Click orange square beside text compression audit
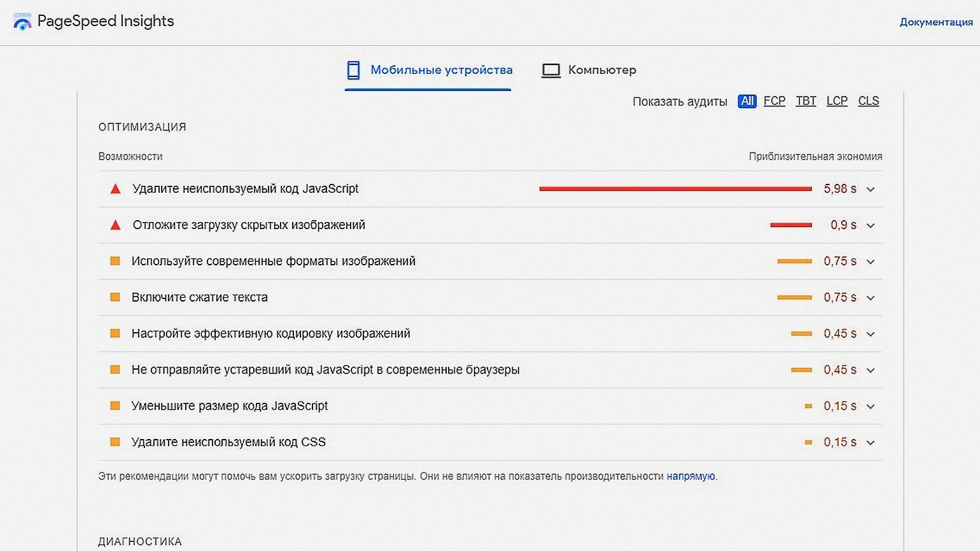This screenshot has height=551, width=980. click(115, 297)
